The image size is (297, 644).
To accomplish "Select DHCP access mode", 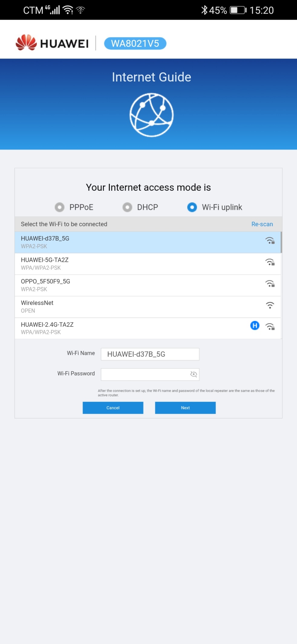I will (x=127, y=207).
